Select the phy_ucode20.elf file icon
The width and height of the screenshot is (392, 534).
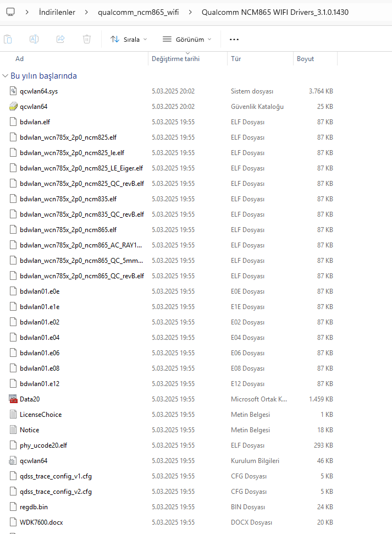click(x=13, y=445)
